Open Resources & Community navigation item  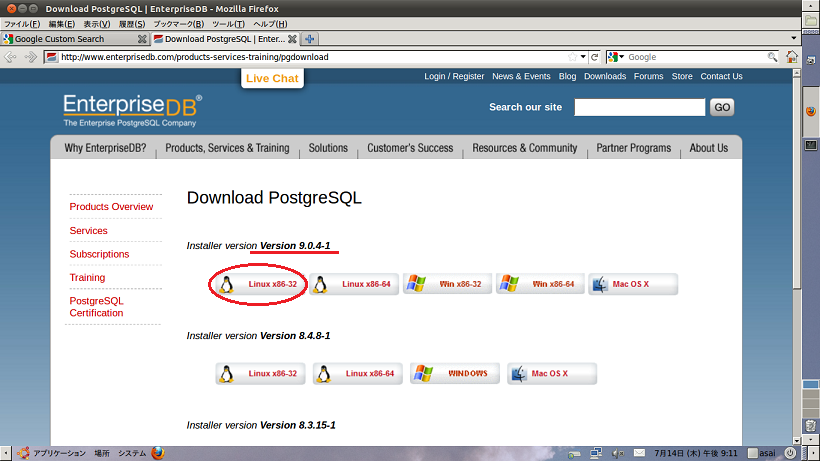point(525,148)
